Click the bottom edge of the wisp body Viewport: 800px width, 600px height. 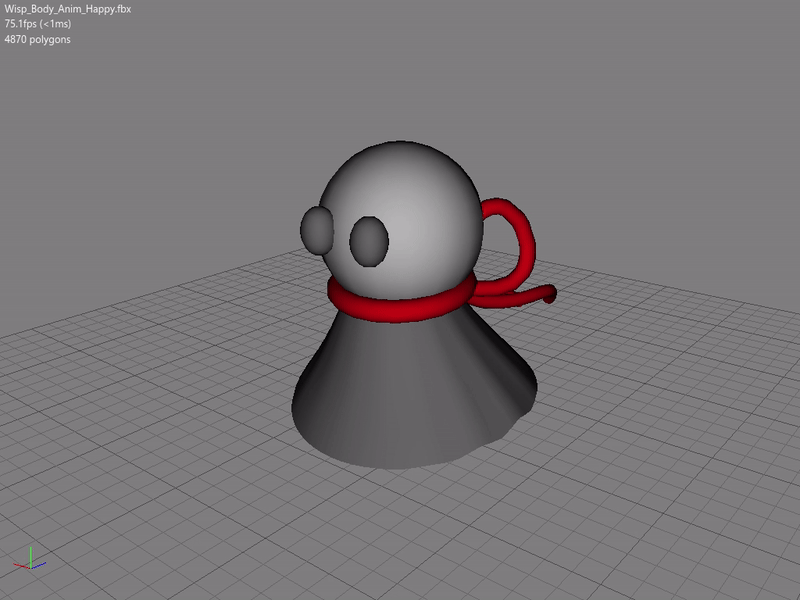coord(400,465)
